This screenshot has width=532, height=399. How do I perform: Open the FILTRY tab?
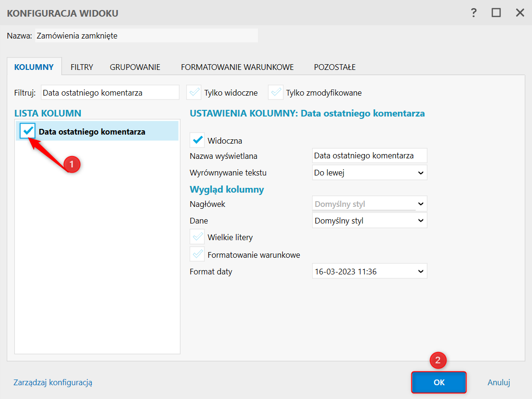click(82, 67)
